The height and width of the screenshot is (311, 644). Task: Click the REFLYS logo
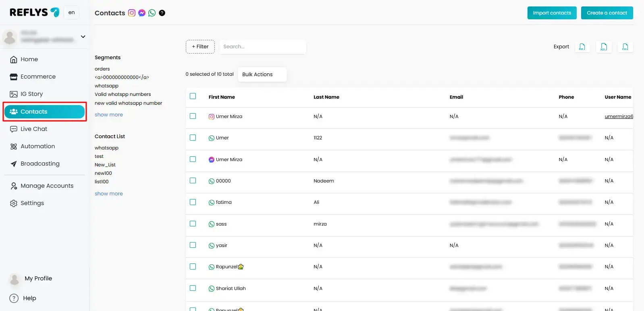[x=34, y=12]
